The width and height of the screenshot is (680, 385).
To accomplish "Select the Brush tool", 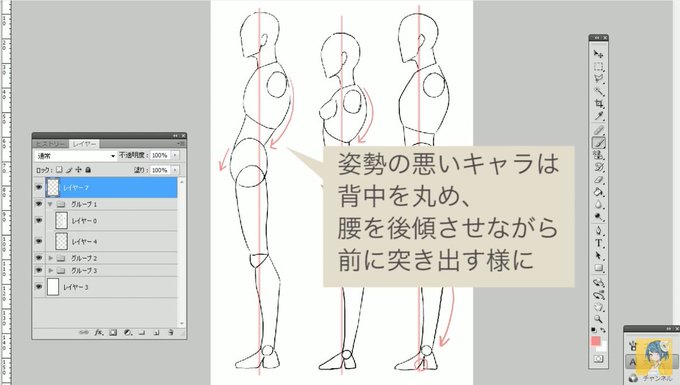I will coord(598,142).
